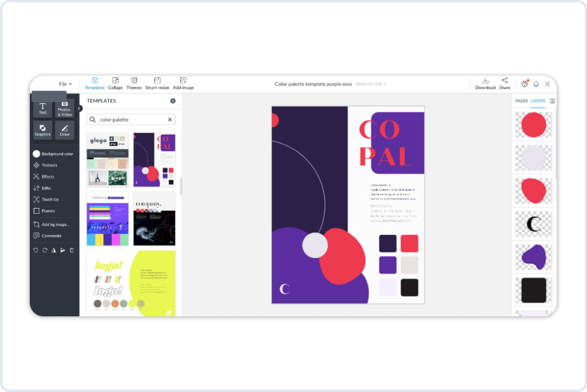Switch to the PAGES tab
The width and height of the screenshot is (587, 392).
click(x=521, y=101)
